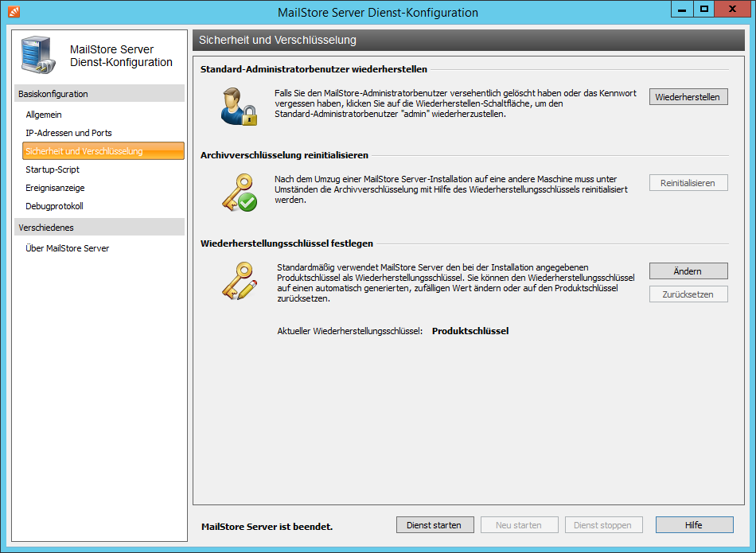Image resolution: width=756 pixels, height=553 pixels.
Task: Click the Dienst starten button
Action: (435, 525)
